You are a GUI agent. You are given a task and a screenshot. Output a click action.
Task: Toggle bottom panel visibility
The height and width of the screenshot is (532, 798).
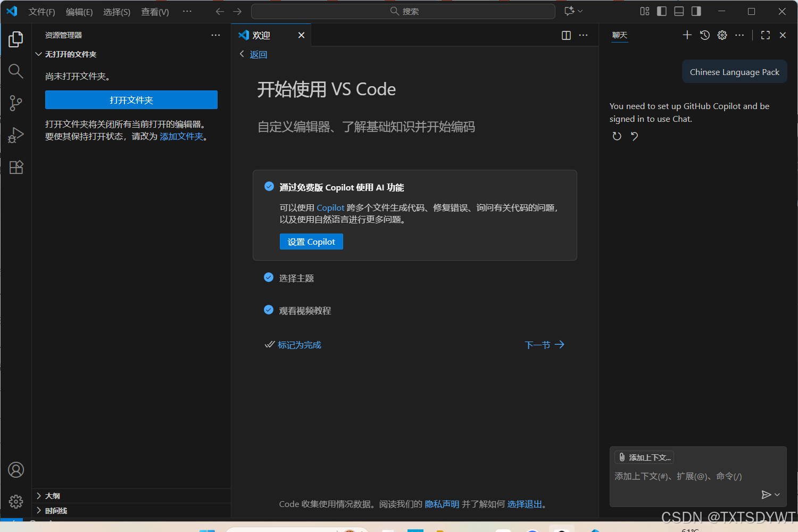tap(679, 11)
